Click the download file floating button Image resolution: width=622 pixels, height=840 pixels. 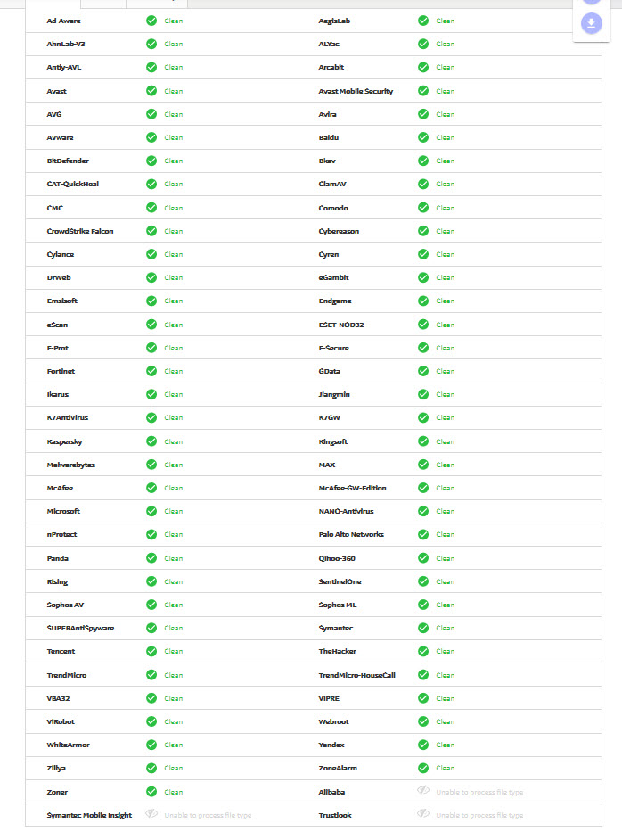click(x=591, y=23)
